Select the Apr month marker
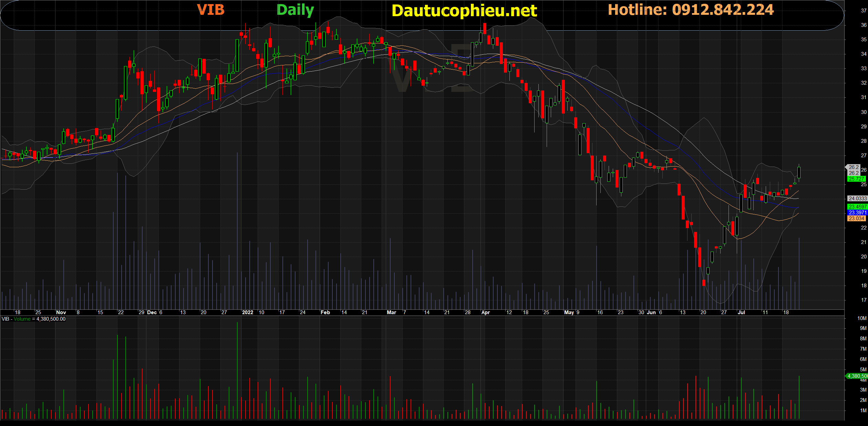The image size is (868, 426). tap(485, 312)
